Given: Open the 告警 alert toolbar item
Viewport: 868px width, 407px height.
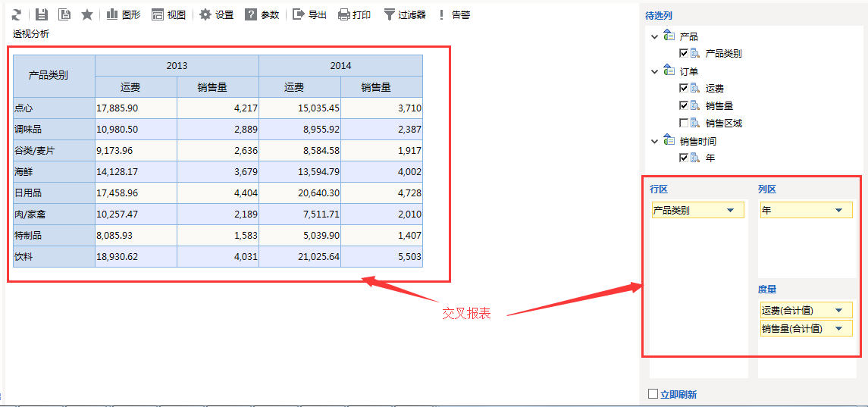Looking at the screenshot, I should point(454,15).
